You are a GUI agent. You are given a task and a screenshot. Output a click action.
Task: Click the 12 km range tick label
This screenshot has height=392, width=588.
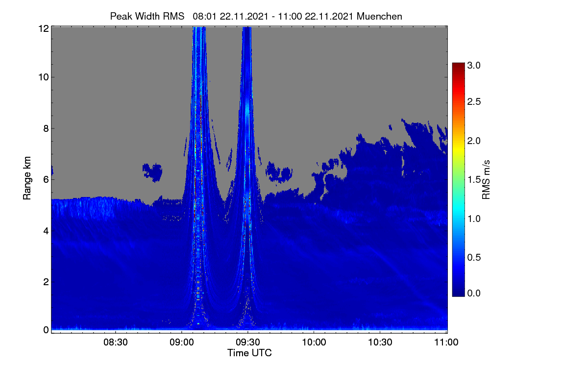coord(43,28)
